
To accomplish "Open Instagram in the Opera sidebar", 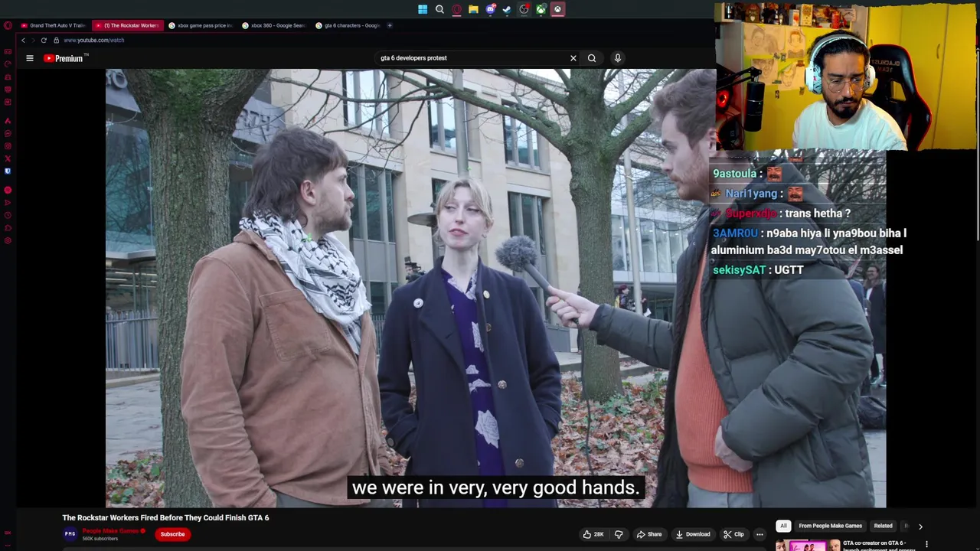I will pos(8,146).
